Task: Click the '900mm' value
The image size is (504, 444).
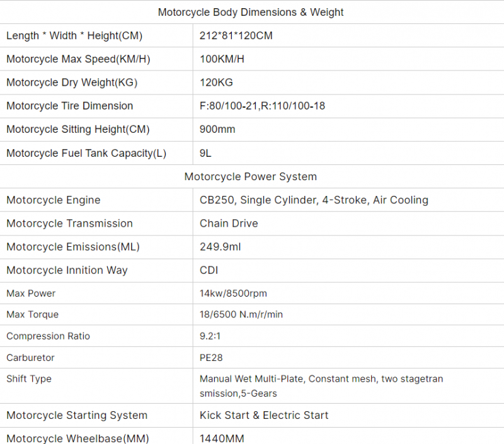Action: pyautogui.click(x=217, y=130)
